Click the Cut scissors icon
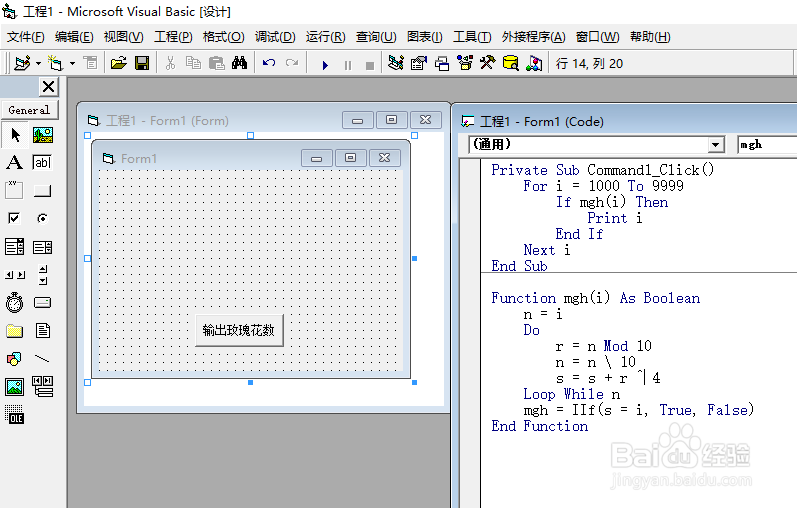Image resolution: width=797 pixels, height=508 pixels. click(x=170, y=64)
